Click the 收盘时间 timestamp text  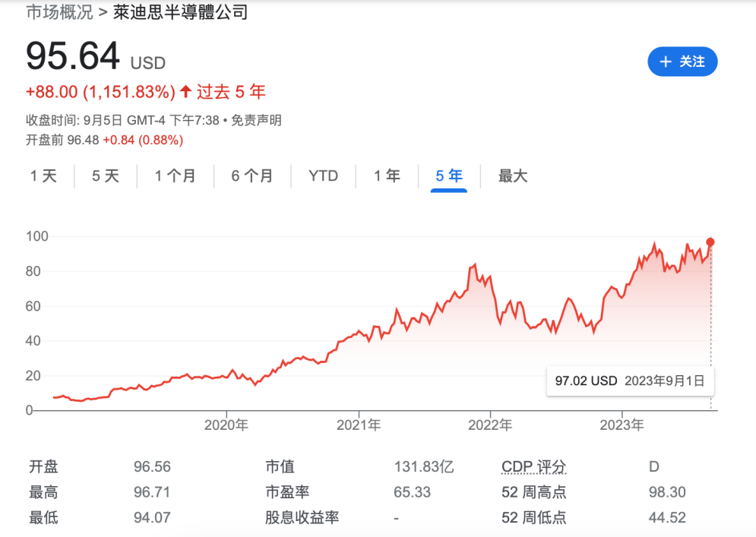(122, 120)
